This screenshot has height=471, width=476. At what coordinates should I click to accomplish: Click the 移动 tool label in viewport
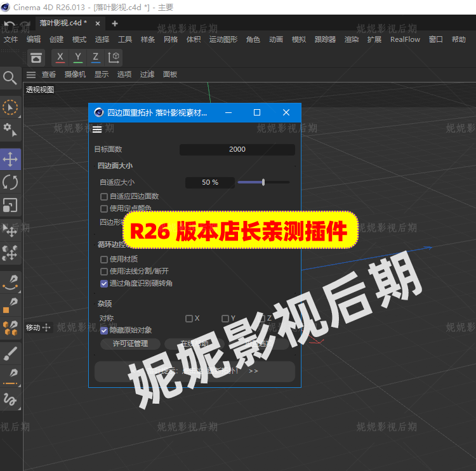[x=37, y=328]
